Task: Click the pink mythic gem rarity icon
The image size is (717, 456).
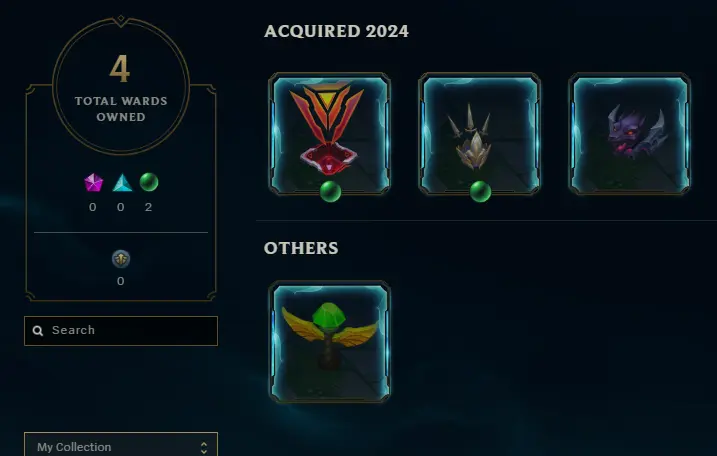Action: 93,182
